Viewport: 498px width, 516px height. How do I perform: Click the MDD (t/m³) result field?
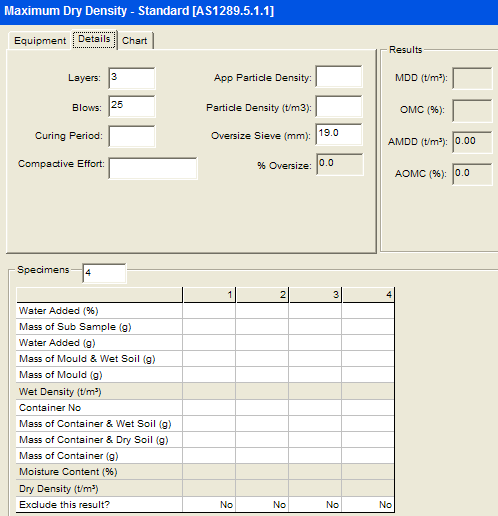click(x=472, y=78)
